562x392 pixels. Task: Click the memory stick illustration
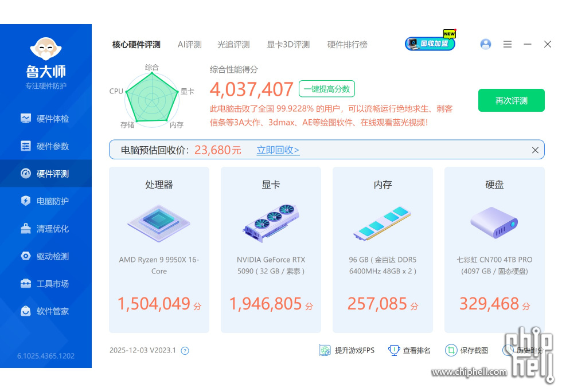pyautogui.click(x=383, y=223)
